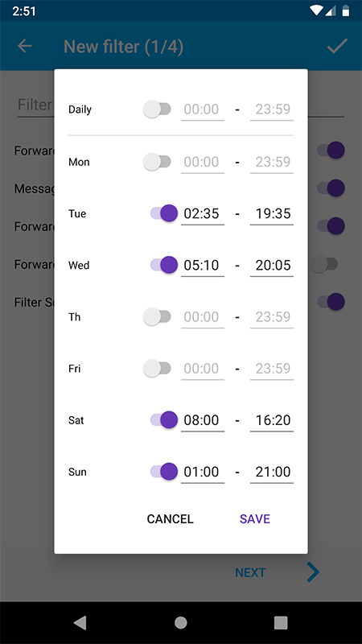
Task: Turn on the Fri toggle
Action: [157, 369]
